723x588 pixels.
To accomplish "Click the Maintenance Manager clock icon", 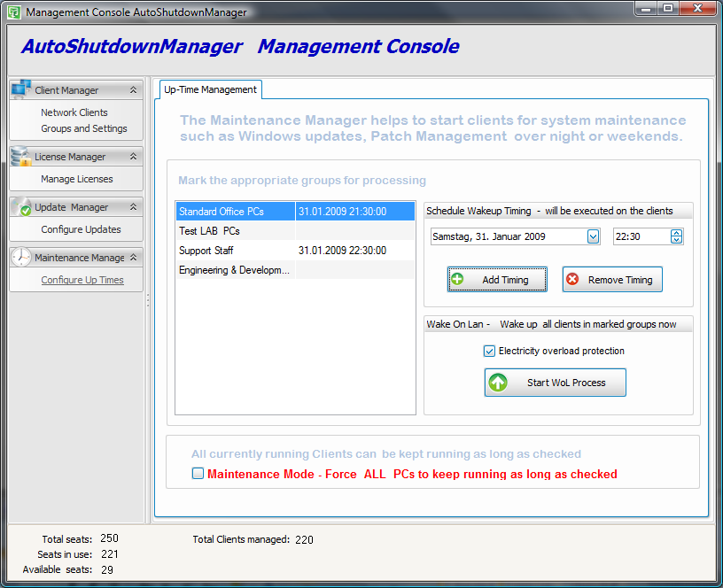I will click(20, 257).
